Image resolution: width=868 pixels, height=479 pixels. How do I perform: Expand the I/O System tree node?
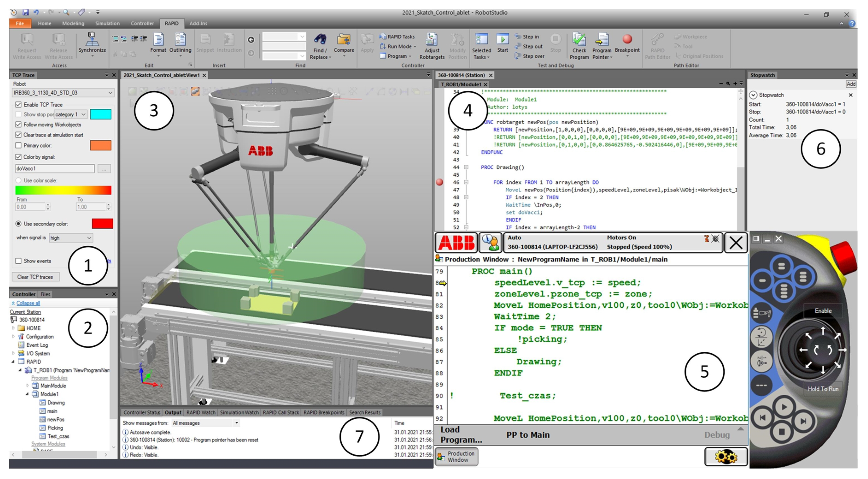(x=13, y=353)
